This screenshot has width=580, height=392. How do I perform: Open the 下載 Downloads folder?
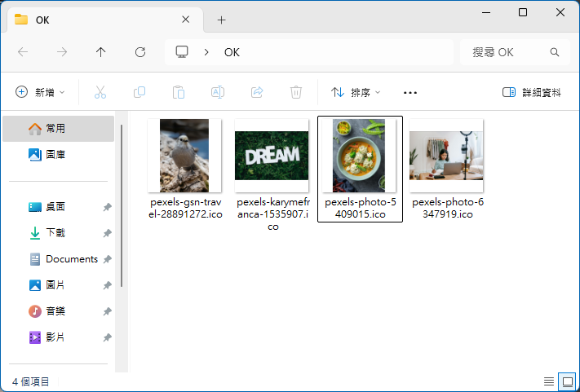pos(55,233)
